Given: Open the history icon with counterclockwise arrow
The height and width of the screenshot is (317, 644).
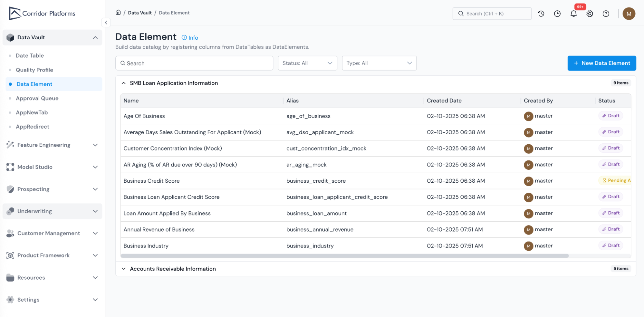Looking at the screenshot, I should tap(541, 14).
